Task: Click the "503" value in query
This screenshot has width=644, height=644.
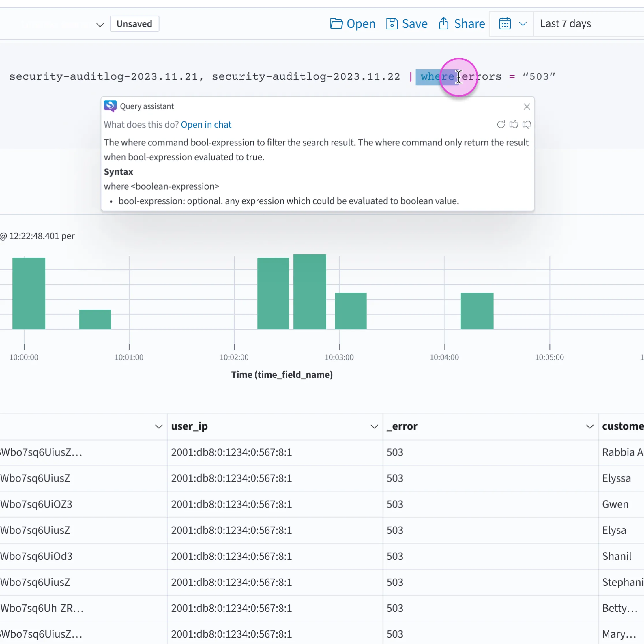Action: [x=539, y=77]
